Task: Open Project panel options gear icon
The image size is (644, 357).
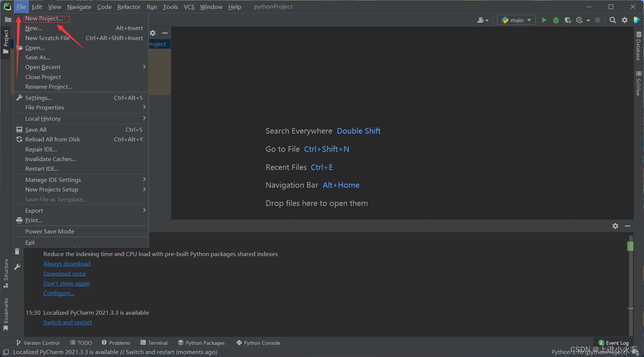Action: 153,33
